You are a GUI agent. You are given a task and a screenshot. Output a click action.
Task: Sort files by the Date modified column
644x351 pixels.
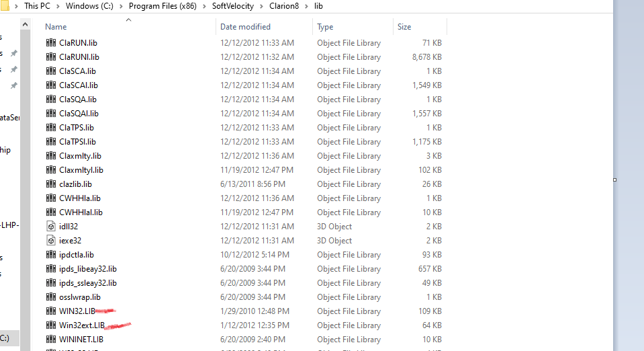coord(245,27)
